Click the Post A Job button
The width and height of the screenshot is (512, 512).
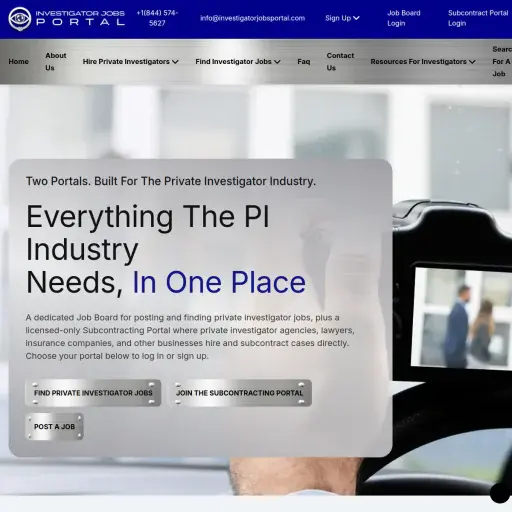point(54,427)
